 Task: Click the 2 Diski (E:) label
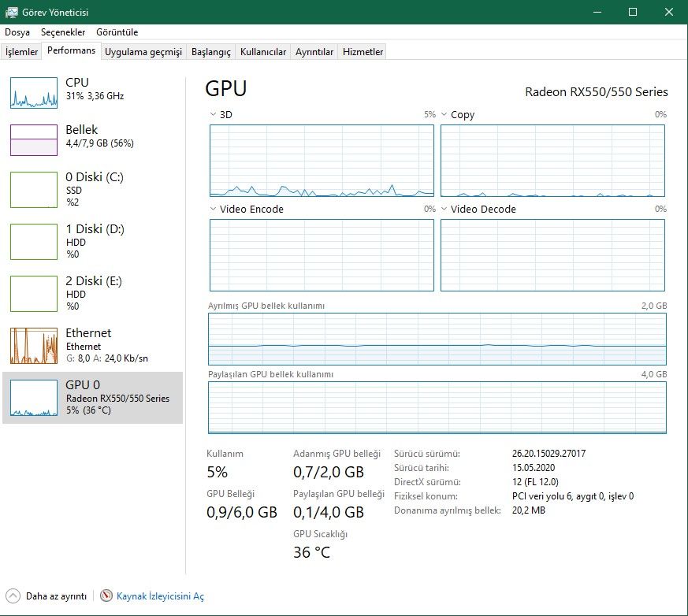point(94,280)
